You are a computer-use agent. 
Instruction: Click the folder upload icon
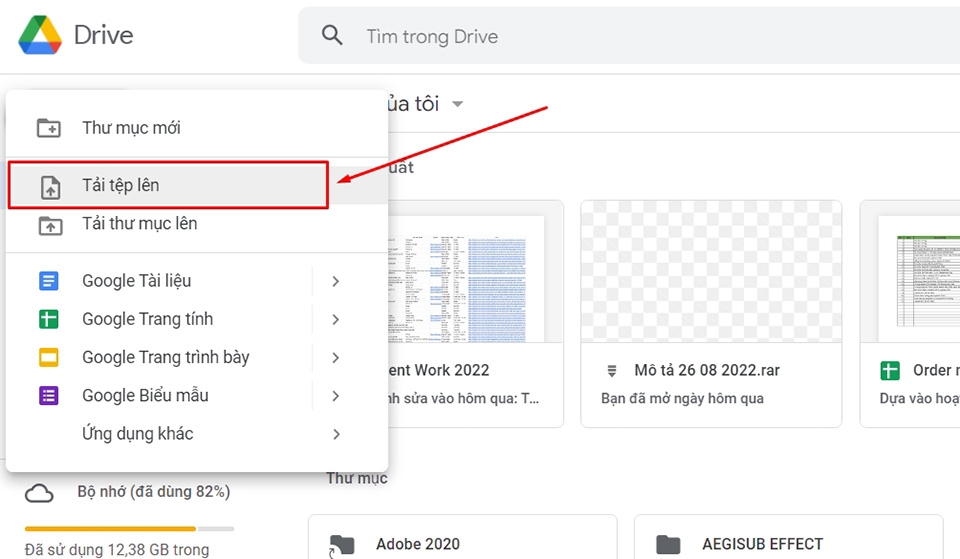pyautogui.click(x=50, y=225)
